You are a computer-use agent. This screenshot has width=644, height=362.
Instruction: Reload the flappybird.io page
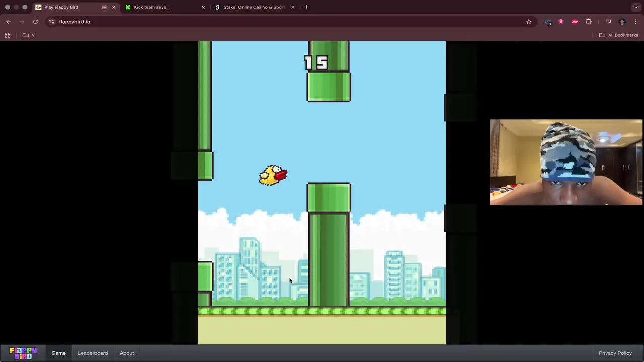pyautogui.click(x=35, y=22)
